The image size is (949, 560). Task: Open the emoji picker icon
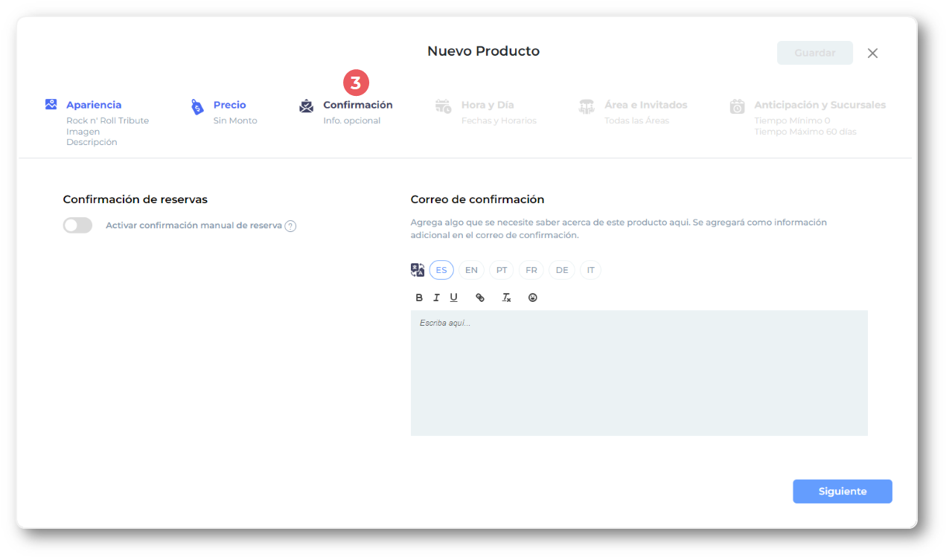coord(533,297)
